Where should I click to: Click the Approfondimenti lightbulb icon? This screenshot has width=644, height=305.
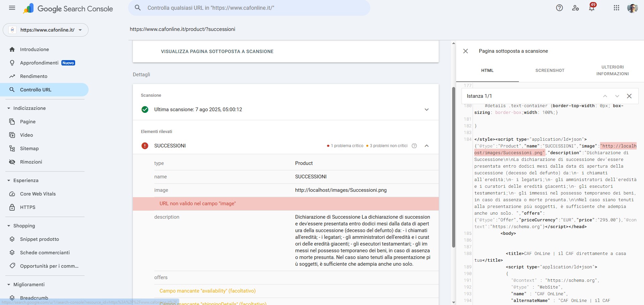tap(12, 63)
